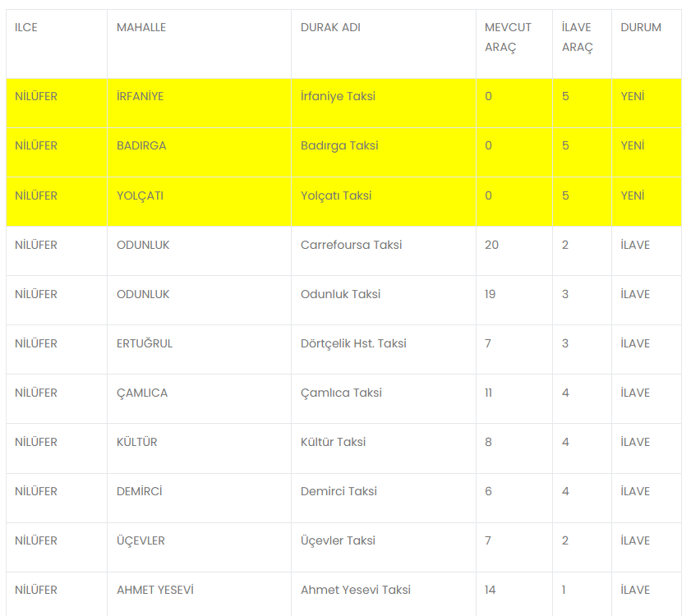Click the MAHALLE column header
691x616 pixels.
pyautogui.click(x=141, y=27)
